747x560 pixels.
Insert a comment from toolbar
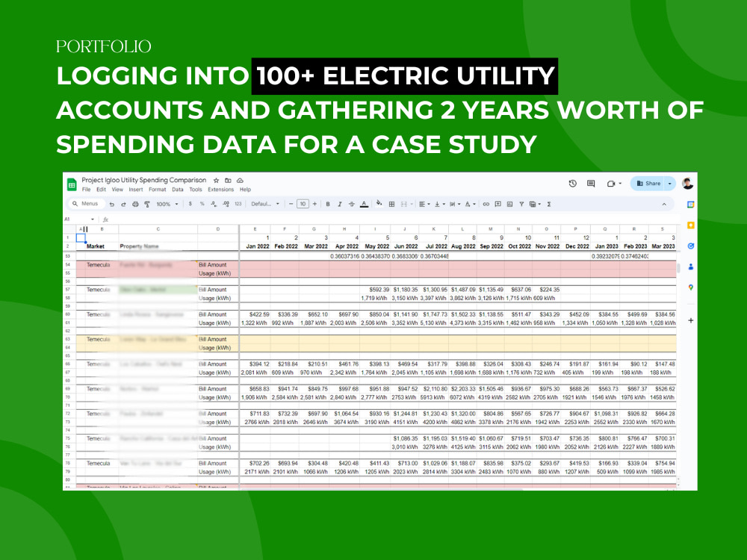(x=498, y=205)
